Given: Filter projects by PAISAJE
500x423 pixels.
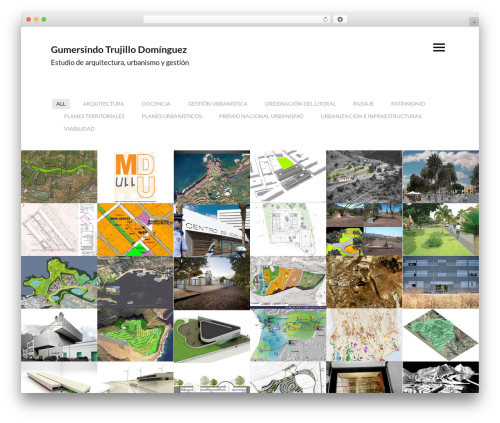Looking at the screenshot, I should pyautogui.click(x=363, y=104).
